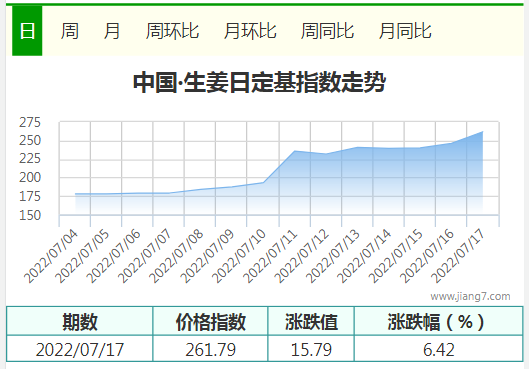Click the 2022/07/11 peak point on chart
The image size is (529, 369).
coord(295,151)
